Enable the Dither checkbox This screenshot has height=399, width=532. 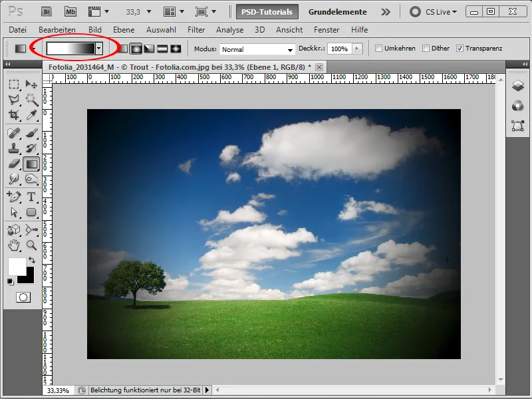pyautogui.click(x=426, y=48)
